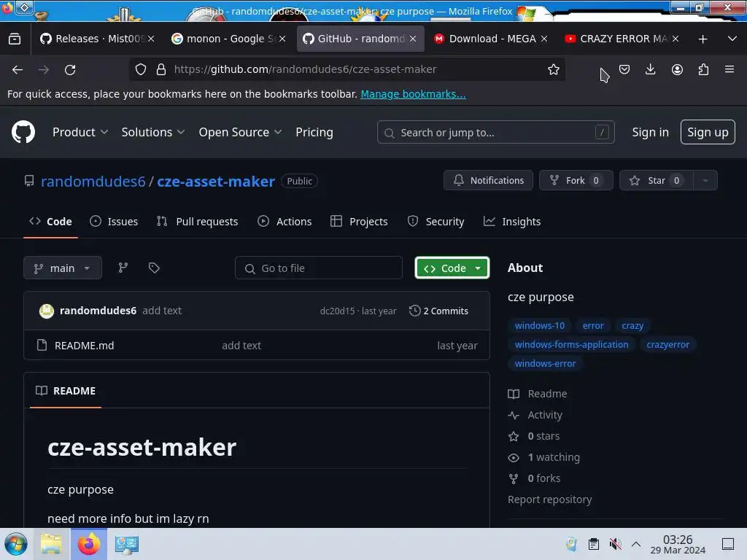Focus Search or jump to field
Image resolution: width=747 pixels, height=560 pixels.
495,132
